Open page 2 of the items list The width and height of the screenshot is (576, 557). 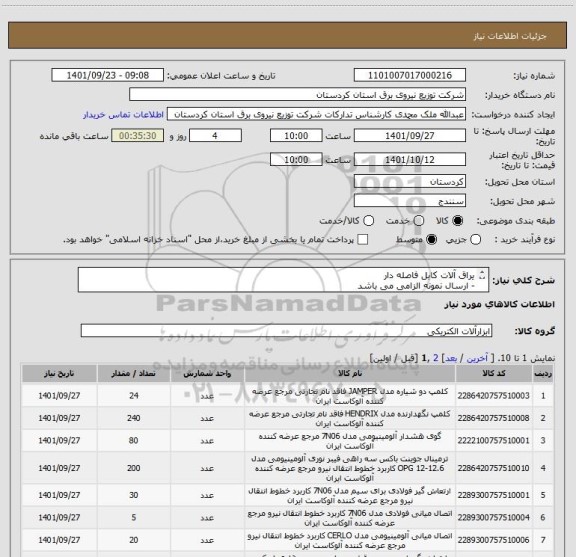point(436,358)
